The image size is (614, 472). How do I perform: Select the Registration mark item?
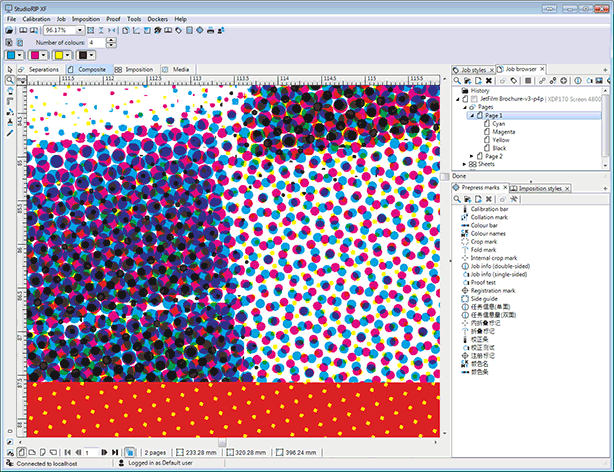point(493,291)
